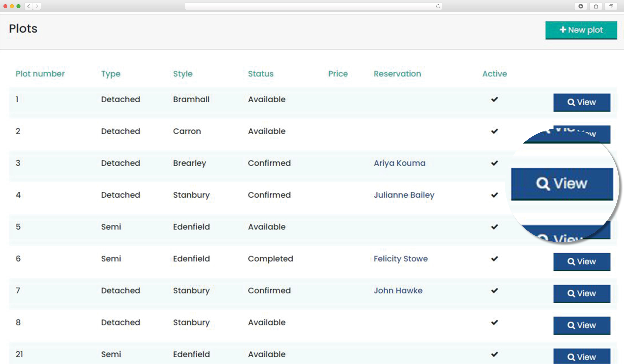Click the Detached type for plot 8
This screenshot has width=624, height=364.
coord(120,322)
